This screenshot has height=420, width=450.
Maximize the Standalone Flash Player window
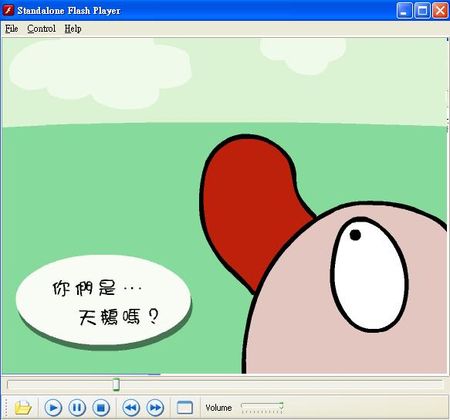pos(422,11)
